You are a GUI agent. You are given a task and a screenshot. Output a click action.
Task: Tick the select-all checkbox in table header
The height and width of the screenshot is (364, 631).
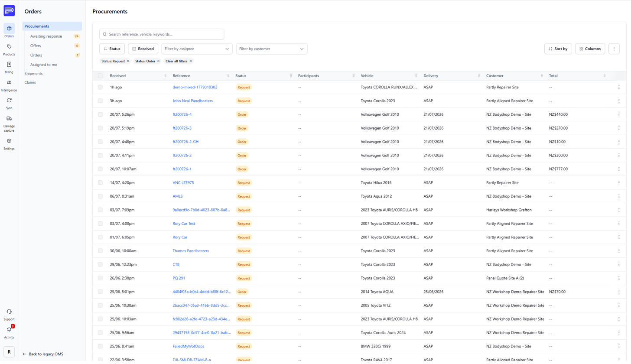tap(100, 76)
